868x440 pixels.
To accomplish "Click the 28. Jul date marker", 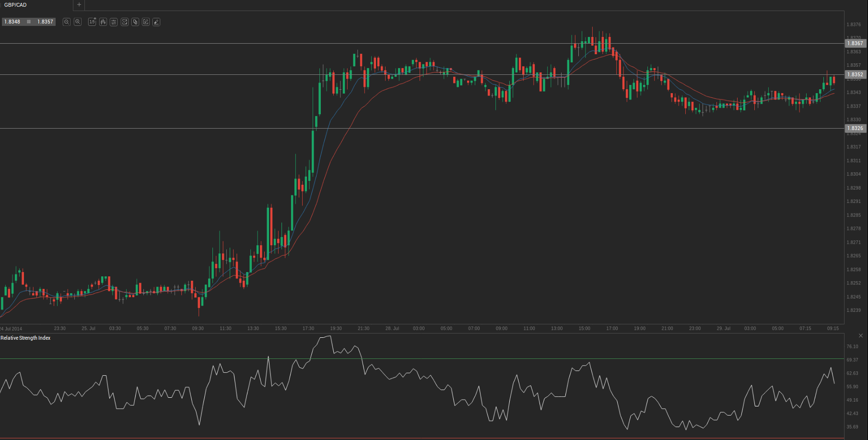I will 392,328.
